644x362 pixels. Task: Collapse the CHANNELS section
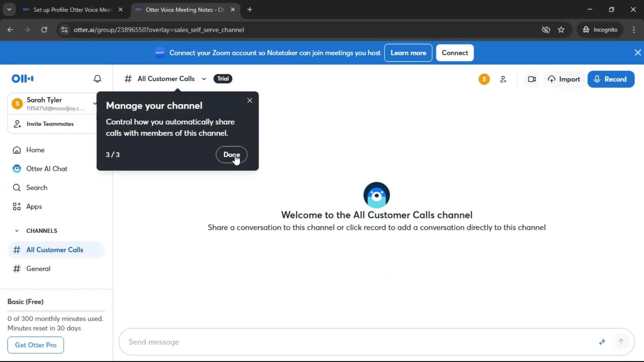(x=17, y=231)
